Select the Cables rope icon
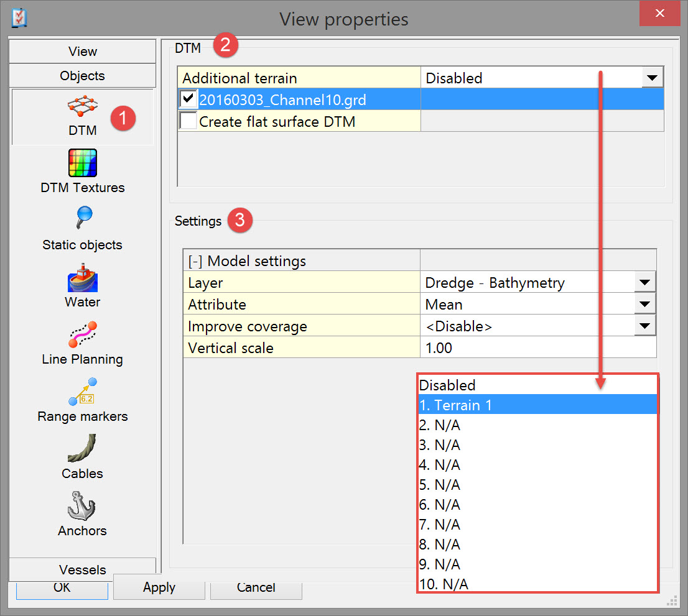Screen dimensions: 688x616 (x=82, y=449)
